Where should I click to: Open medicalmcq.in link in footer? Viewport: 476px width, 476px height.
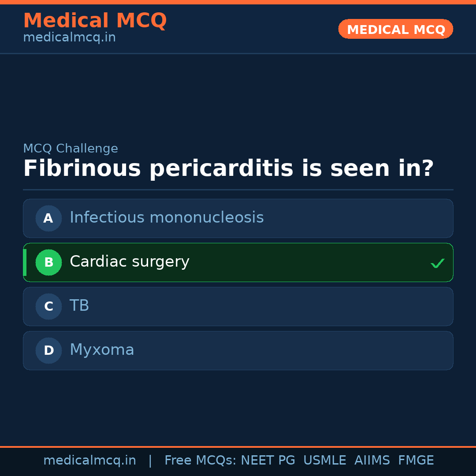(89, 461)
